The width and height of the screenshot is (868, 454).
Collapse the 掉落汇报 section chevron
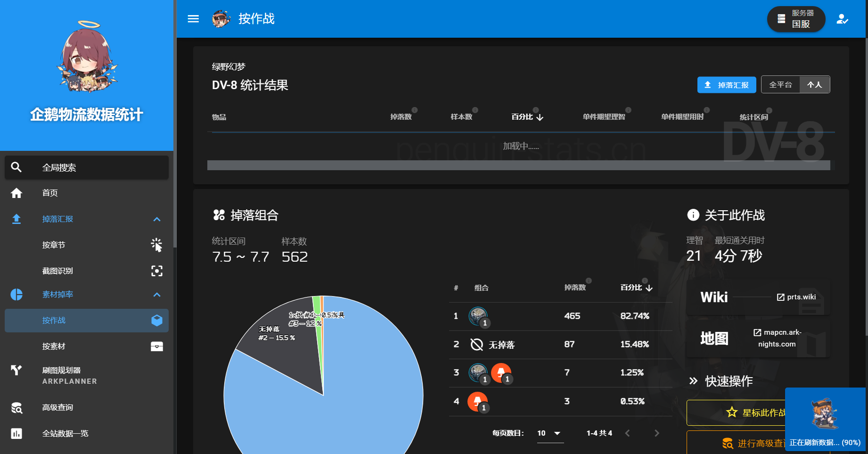tap(157, 219)
